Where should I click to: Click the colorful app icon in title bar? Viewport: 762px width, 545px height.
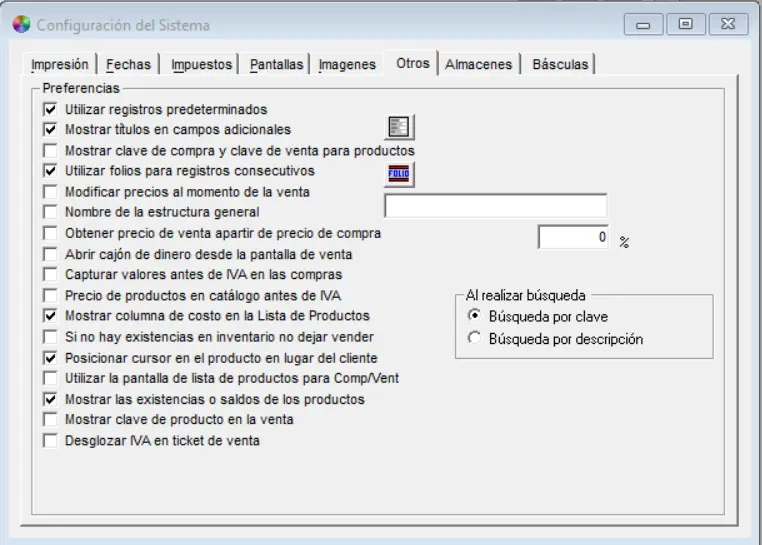(x=21, y=25)
